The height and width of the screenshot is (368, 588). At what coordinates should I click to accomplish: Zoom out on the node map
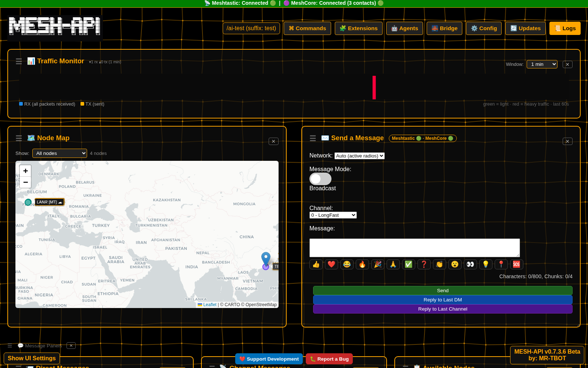(x=25, y=182)
